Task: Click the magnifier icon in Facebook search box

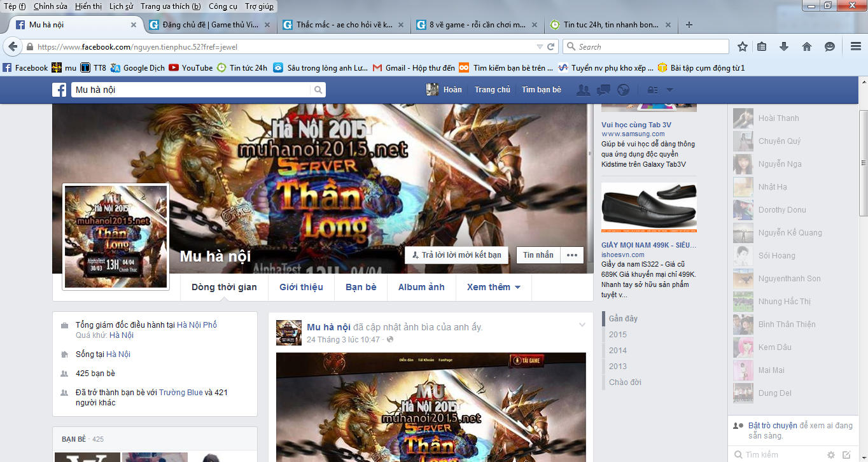Action: click(x=319, y=90)
